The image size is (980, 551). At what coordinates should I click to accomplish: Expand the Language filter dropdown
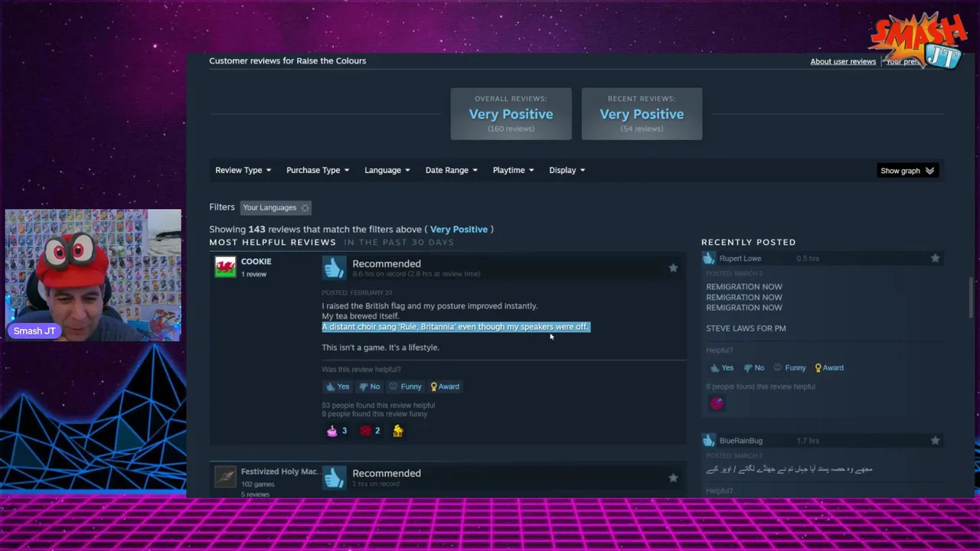coord(387,170)
